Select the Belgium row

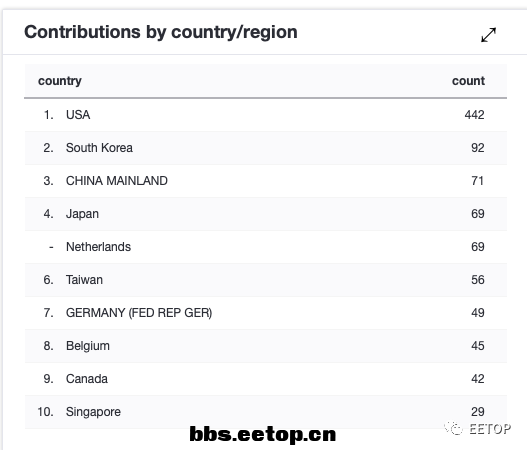[266, 346]
